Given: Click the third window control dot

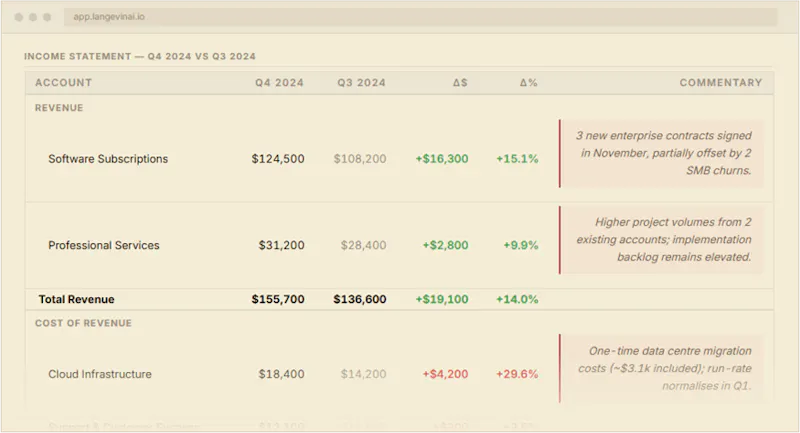Looking at the screenshot, I should click(47, 17).
